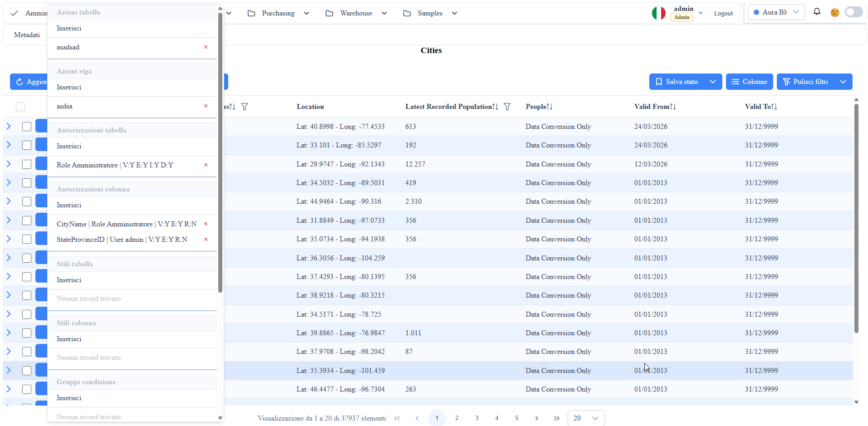Open the Warehouse menu
Viewport: 868px width, 426px height.
click(x=356, y=13)
